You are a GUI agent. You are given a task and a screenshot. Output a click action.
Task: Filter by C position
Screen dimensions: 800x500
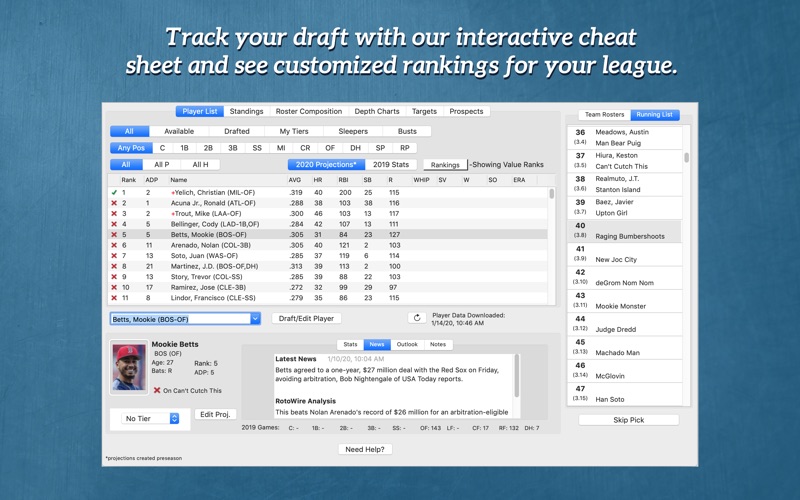162,148
